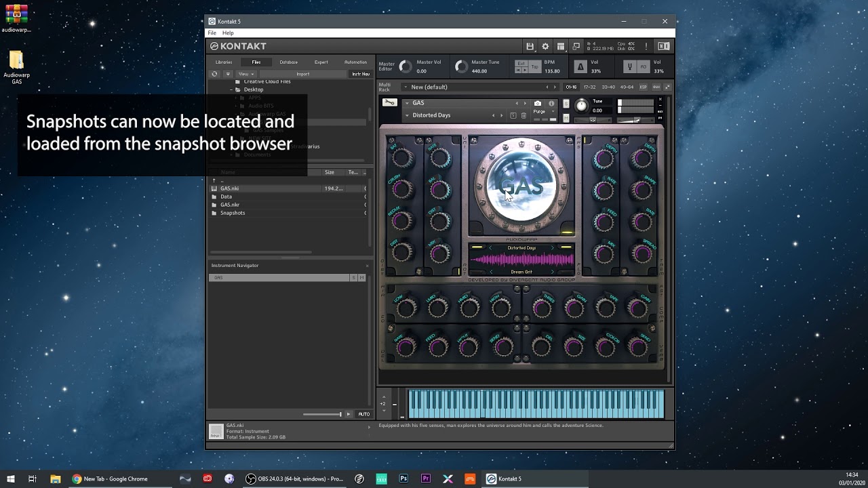Viewport: 868px width, 488px height.
Task: Open the Audiowarp GAS desktop folder
Action: pyautogui.click(x=16, y=67)
